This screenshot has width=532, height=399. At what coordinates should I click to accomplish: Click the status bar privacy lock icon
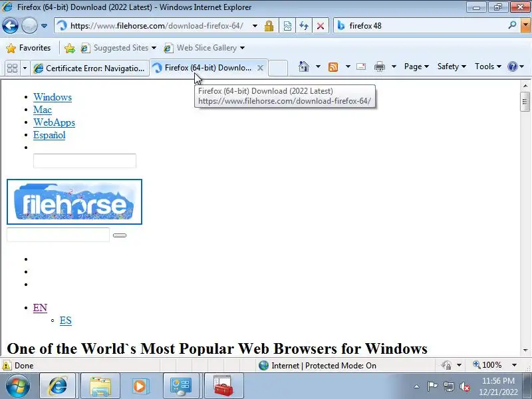point(446,365)
